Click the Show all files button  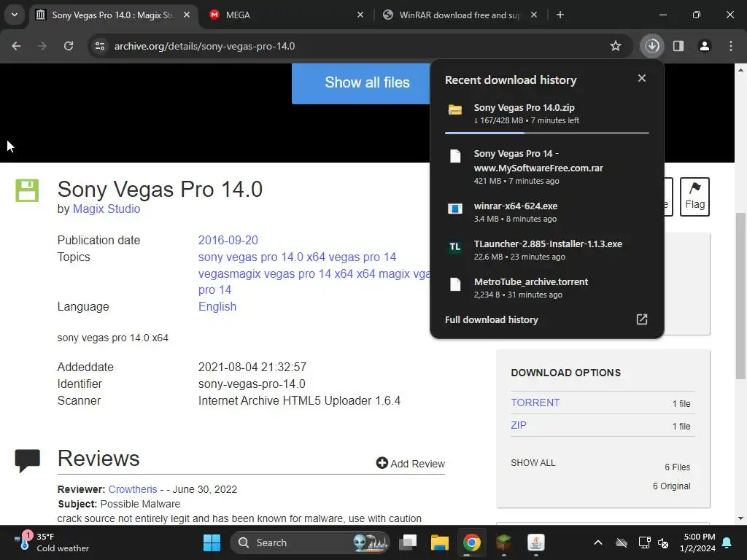click(x=360, y=83)
